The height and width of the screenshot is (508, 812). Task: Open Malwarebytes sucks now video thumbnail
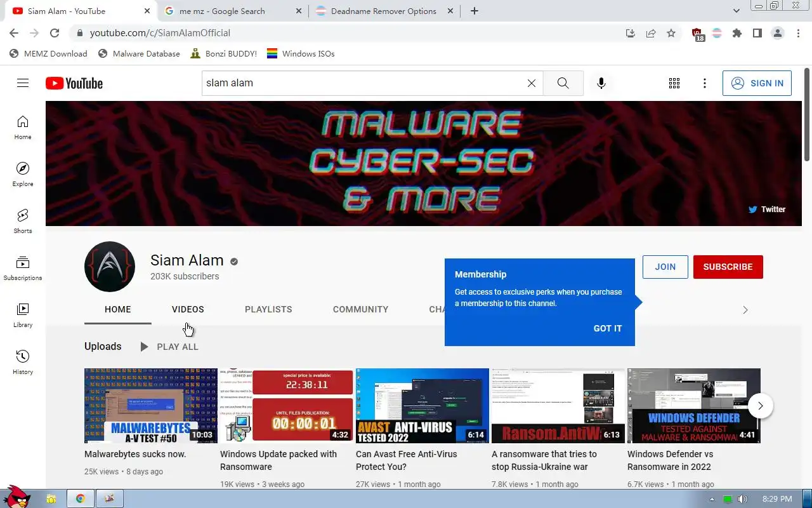coord(151,406)
